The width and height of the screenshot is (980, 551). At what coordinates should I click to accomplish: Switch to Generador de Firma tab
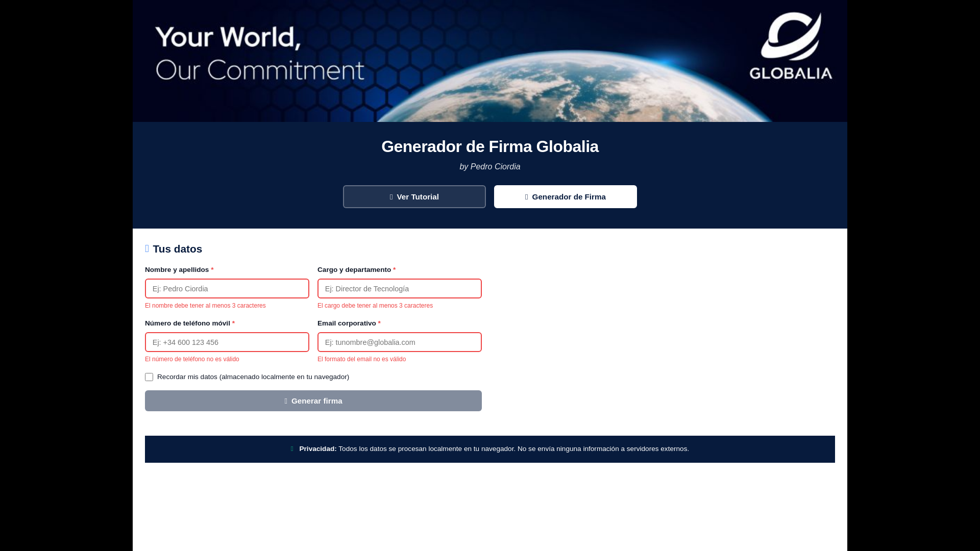[565, 196]
